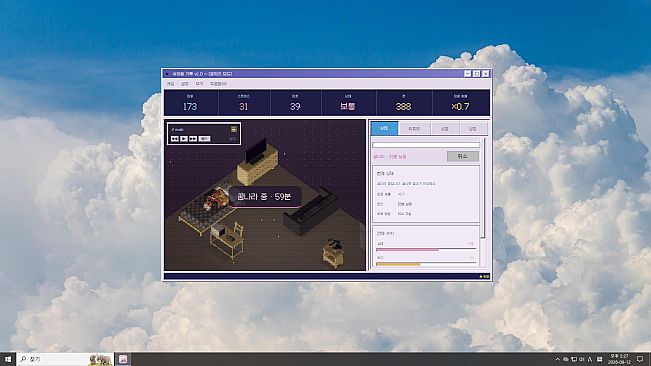This screenshot has height=366, width=651.
Task: Maximize the game window
Action: click(477, 73)
